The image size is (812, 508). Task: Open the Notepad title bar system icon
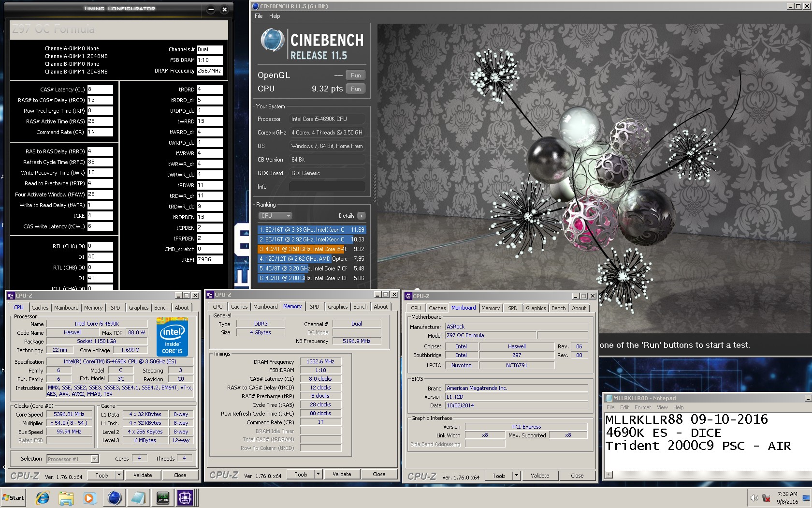pos(609,398)
